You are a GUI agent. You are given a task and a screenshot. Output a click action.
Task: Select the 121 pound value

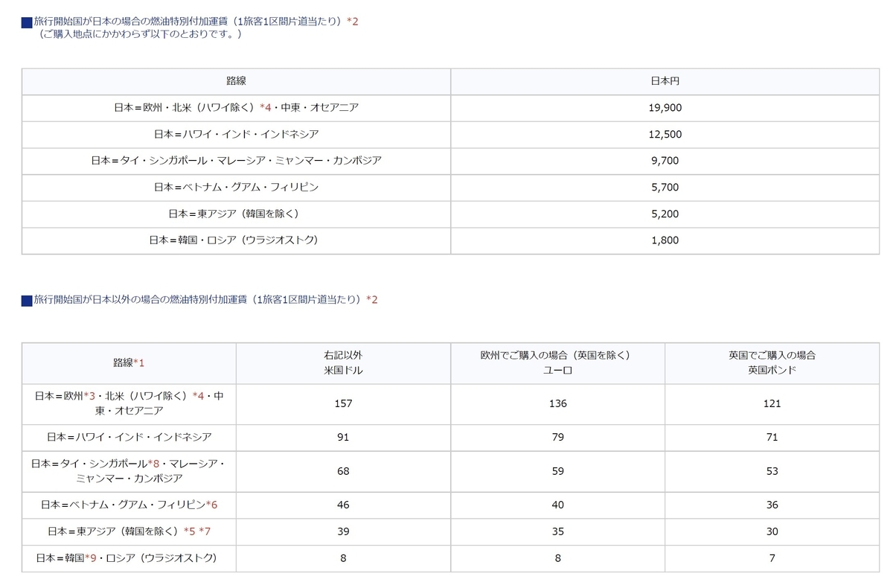pos(772,403)
